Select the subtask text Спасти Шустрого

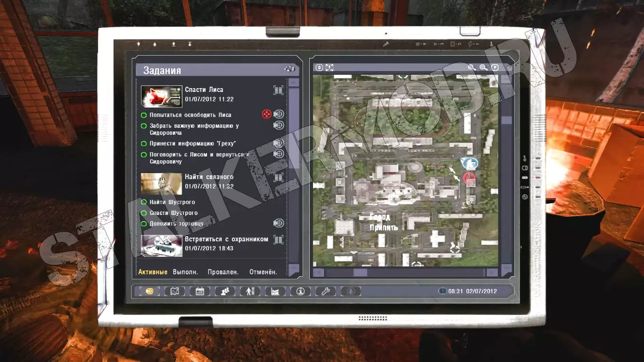point(173,213)
